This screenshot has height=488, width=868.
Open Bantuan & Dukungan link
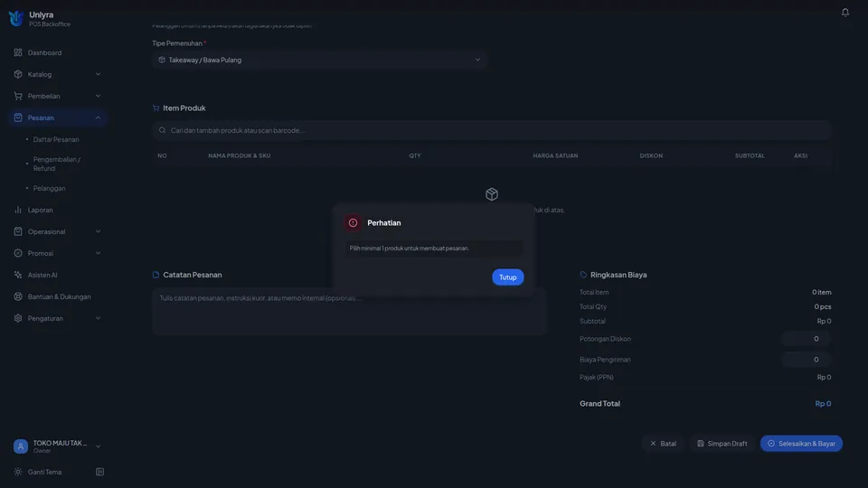tap(58, 296)
